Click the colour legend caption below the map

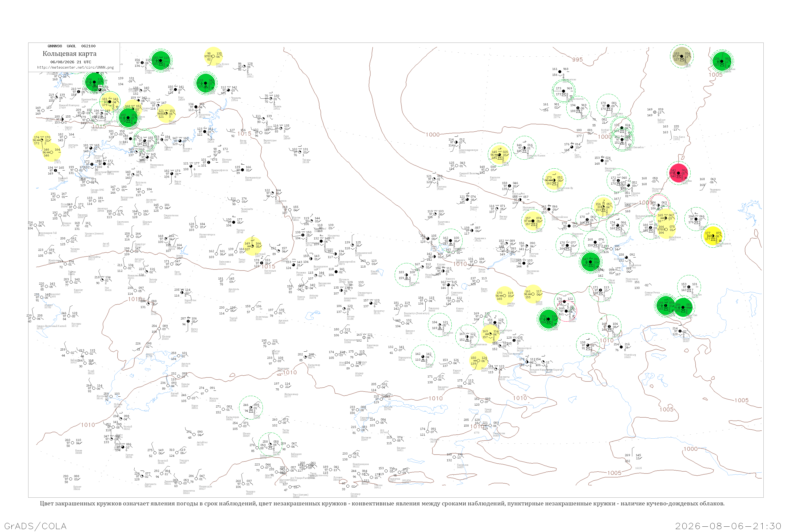(x=382, y=504)
